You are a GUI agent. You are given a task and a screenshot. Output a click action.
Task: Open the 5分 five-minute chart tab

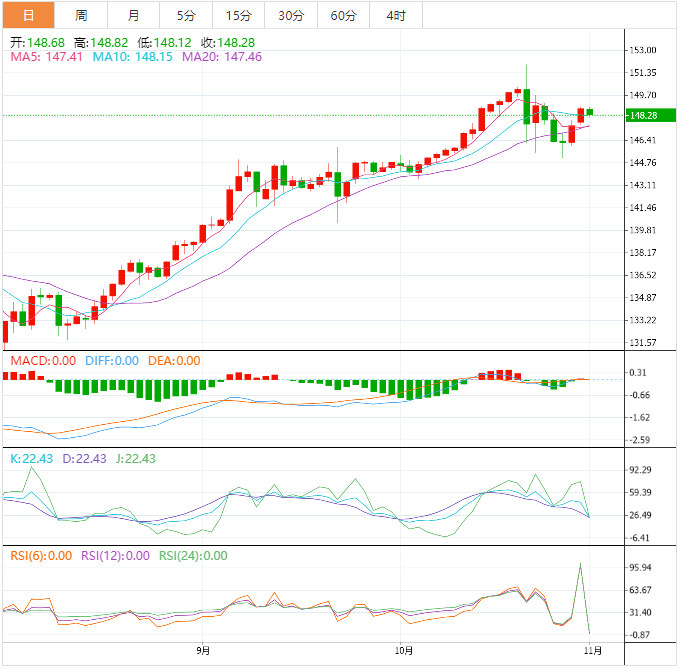(186, 16)
